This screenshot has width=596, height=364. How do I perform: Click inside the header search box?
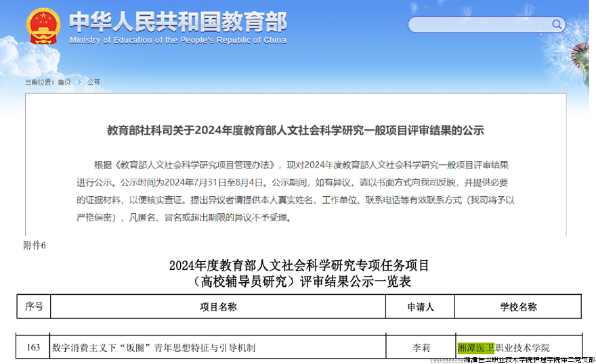click(481, 25)
